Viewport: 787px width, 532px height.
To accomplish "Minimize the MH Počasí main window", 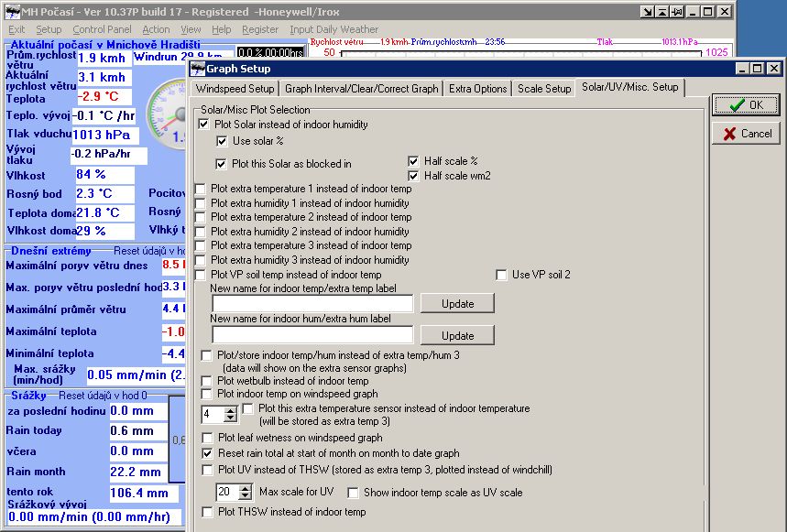I will pyautogui.click(x=694, y=12).
